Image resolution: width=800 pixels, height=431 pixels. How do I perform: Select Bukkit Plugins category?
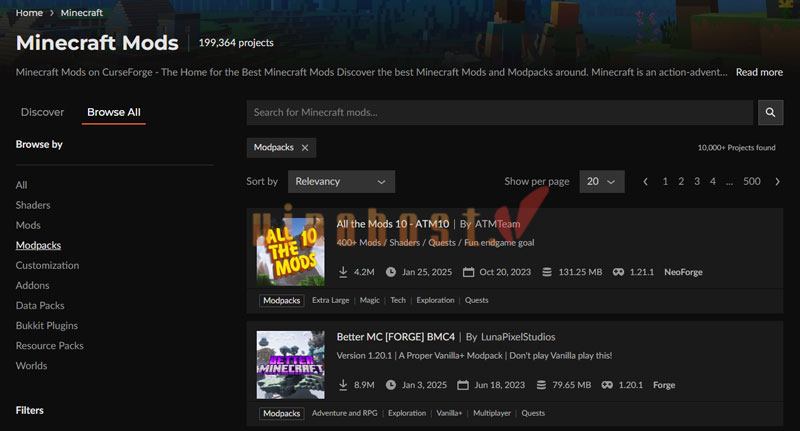(x=47, y=325)
